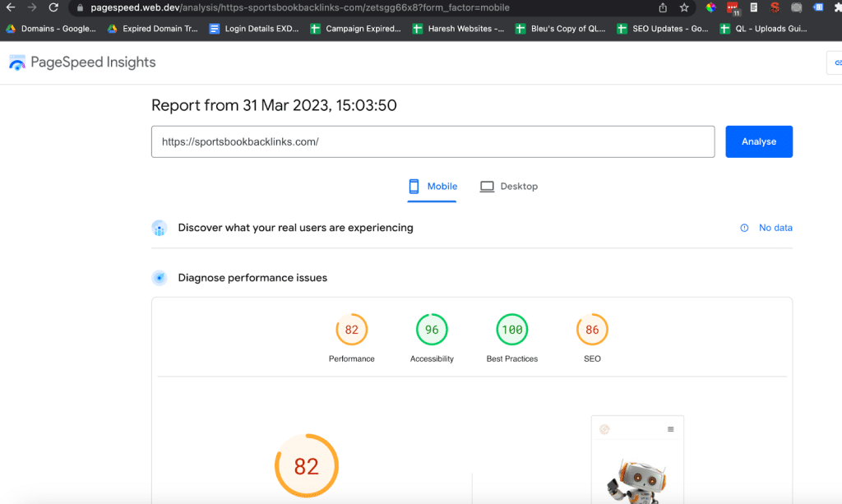Click the copy link icon at right edge

tap(836, 62)
